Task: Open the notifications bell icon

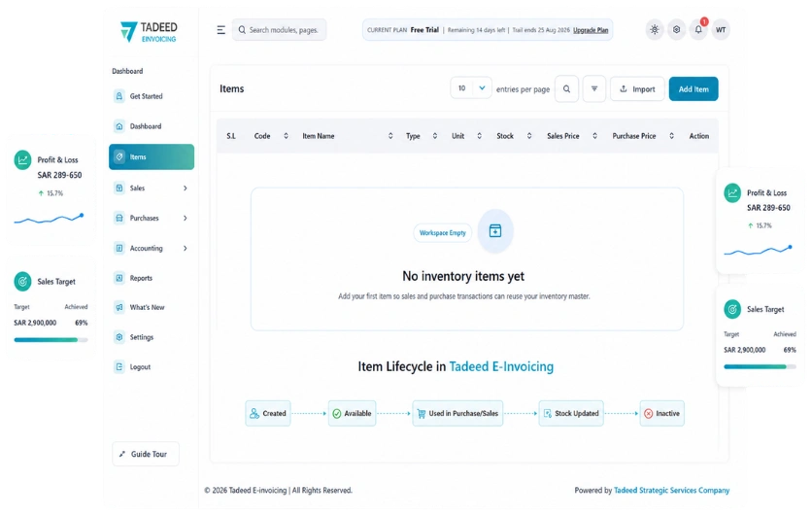Action: click(x=698, y=30)
